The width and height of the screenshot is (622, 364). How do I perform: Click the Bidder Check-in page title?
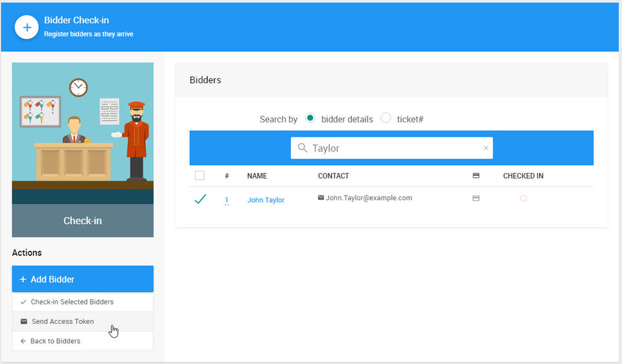(76, 20)
